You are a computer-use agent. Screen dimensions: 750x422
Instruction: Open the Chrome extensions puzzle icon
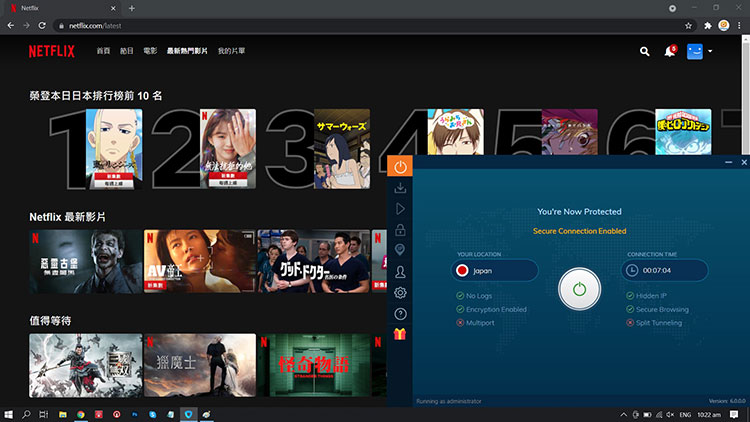(708, 25)
